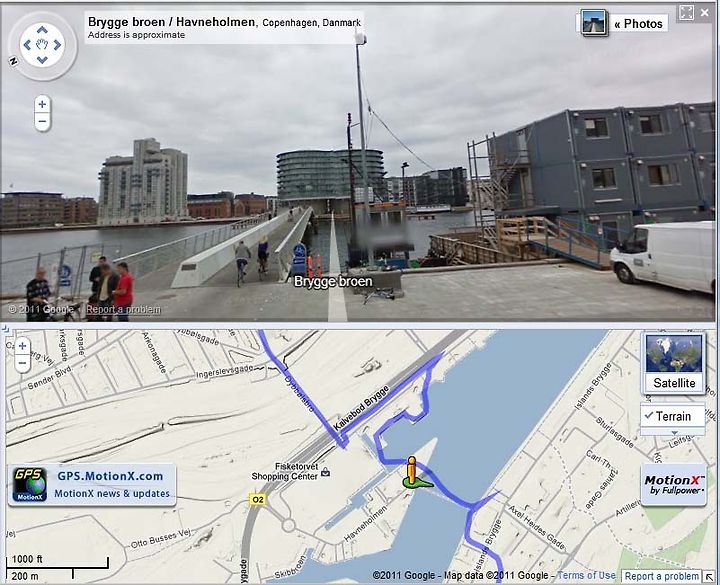Show user Photos for this location
720x585 pixels.
[x=639, y=23]
